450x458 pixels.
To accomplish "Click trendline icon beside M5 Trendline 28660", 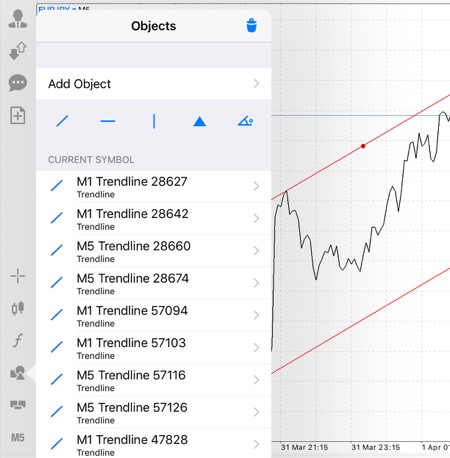I will 57,250.
